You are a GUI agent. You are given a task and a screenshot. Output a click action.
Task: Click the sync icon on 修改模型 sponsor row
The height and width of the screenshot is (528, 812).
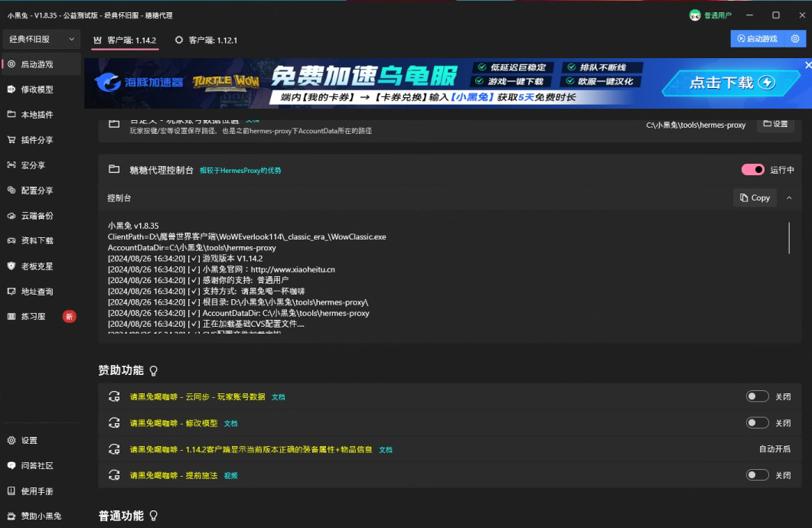[x=114, y=423]
